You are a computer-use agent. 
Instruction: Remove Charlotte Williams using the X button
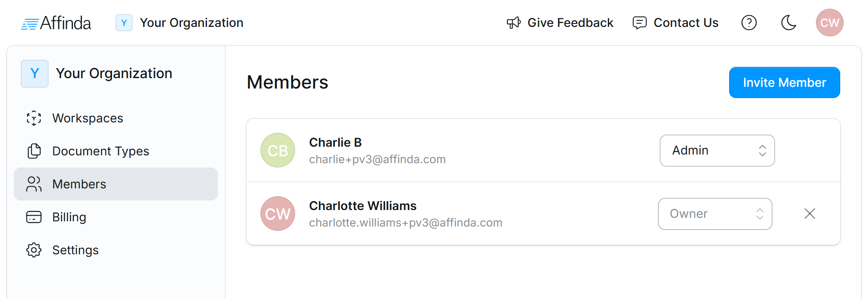coord(810,214)
